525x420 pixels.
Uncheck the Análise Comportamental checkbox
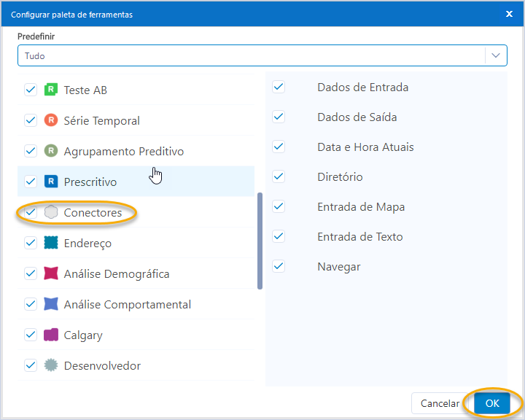pos(31,305)
